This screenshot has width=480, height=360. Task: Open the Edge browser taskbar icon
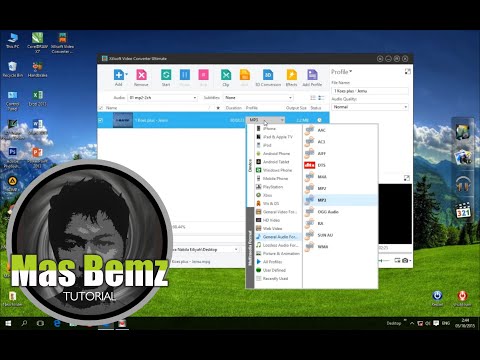57,323
